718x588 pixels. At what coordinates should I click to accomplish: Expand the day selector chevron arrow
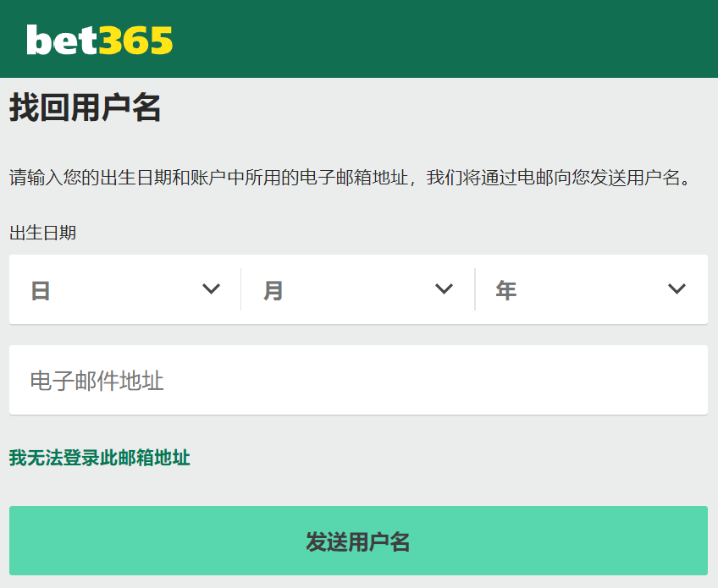[x=211, y=289]
